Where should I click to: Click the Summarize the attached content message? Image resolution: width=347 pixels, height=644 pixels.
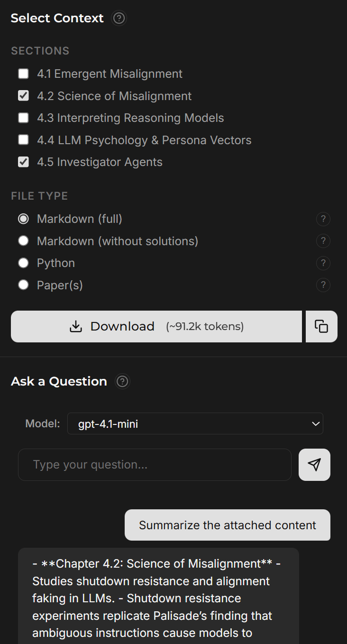click(228, 525)
